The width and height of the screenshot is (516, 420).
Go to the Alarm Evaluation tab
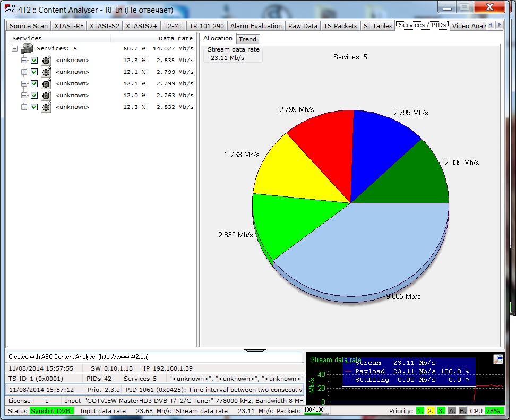coord(256,26)
